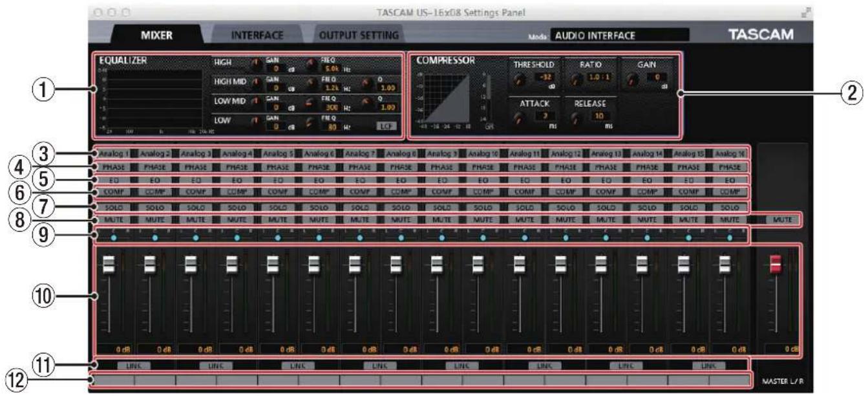Click the Analog 16 channel fader
This screenshot has height=396, width=868.
pos(725,264)
